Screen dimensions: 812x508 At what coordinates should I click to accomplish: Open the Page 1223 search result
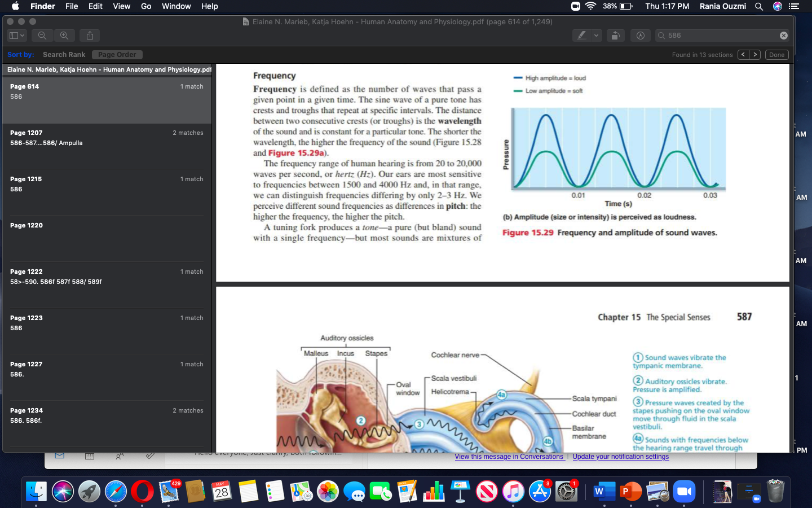pyautogui.click(x=107, y=331)
